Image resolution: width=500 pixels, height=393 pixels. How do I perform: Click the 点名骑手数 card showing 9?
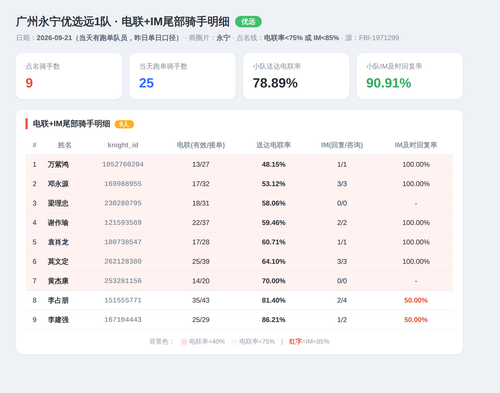point(69,76)
